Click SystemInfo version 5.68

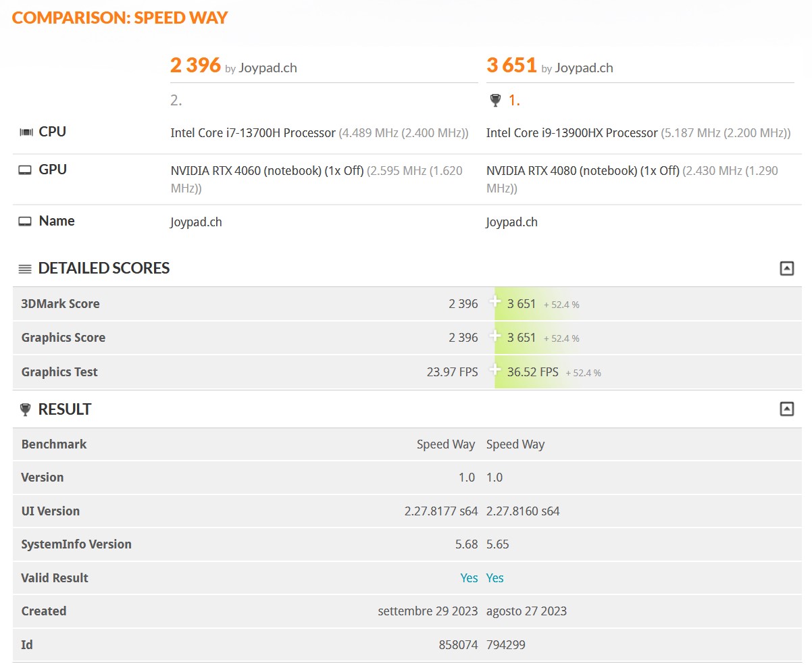467,544
